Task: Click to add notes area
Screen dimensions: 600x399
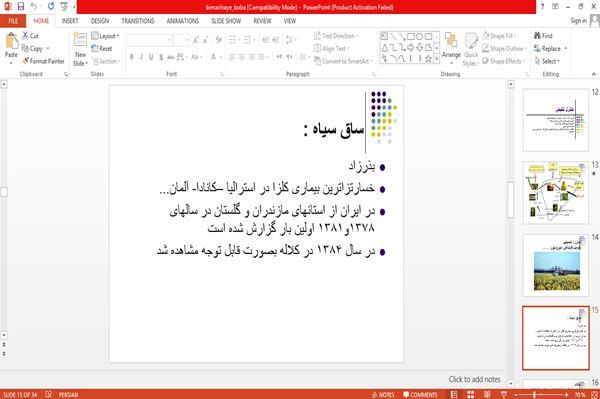Action: click(x=474, y=379)
